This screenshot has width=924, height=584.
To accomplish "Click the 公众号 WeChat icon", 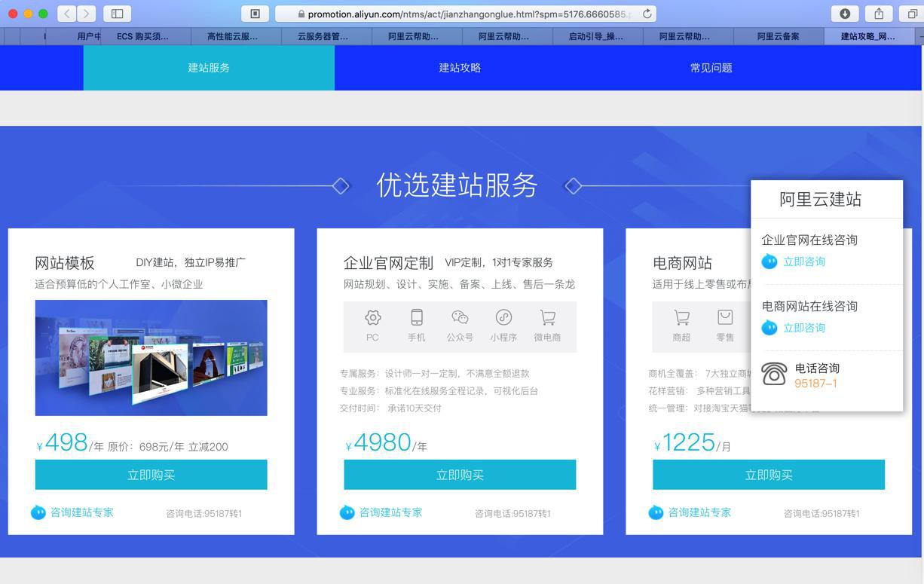I will click(x=460, y=317).
